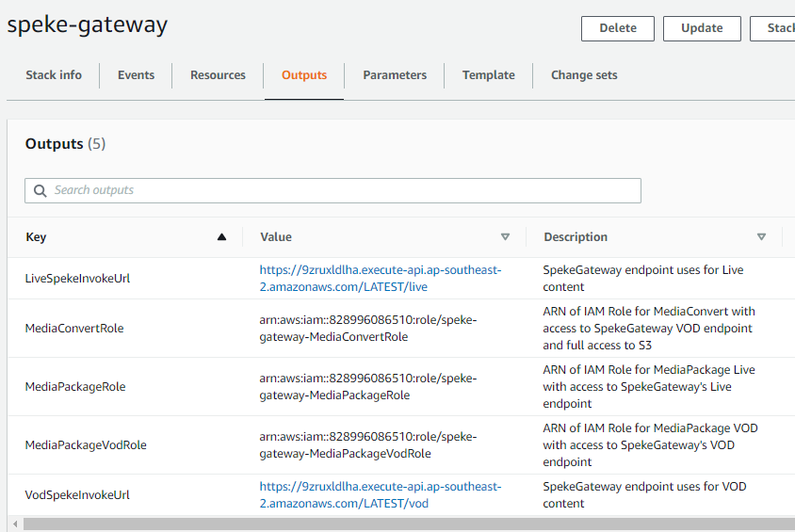
Task: Open the Stack info tab
Action: (x=54, y=75)
